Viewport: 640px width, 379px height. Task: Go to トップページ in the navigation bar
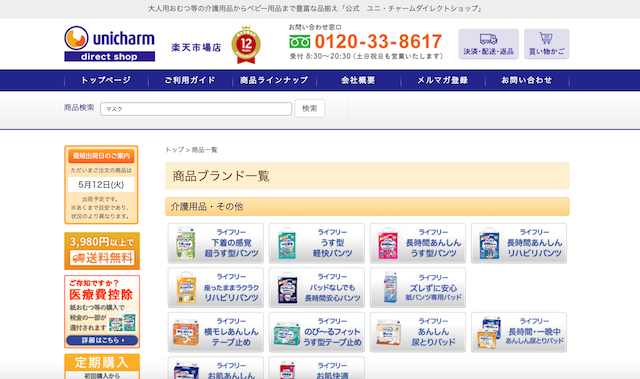point(106,80)
